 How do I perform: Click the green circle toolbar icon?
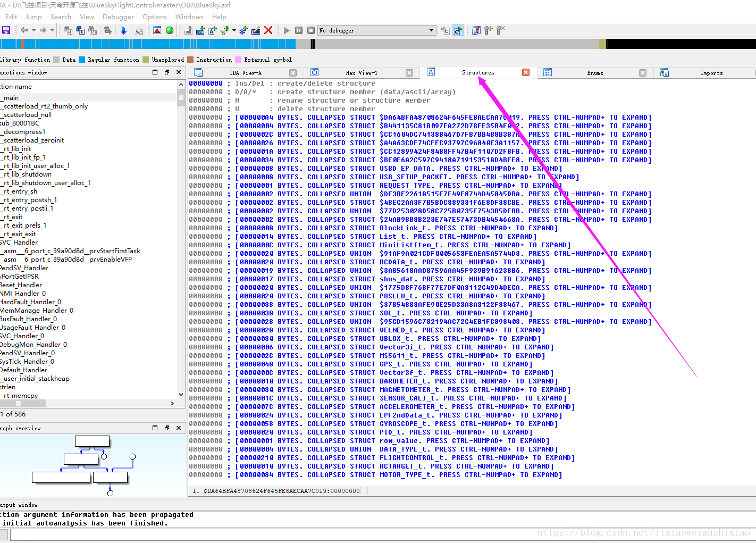point(170,30)
